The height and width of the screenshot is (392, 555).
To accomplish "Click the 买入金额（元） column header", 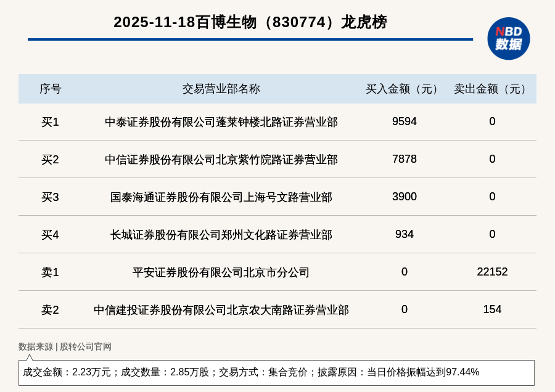I will (404, 89).
